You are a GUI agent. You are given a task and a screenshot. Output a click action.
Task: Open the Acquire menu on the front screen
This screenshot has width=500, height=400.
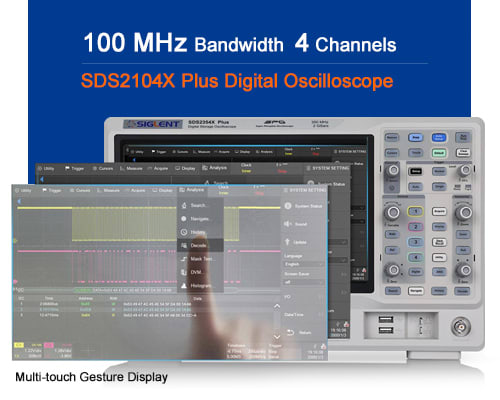(x=136, y=191)
